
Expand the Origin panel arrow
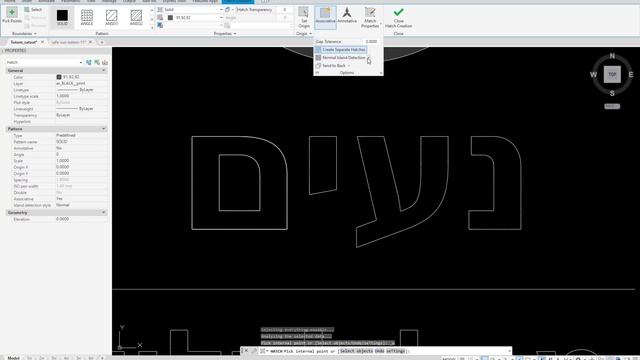click(311, 34)
